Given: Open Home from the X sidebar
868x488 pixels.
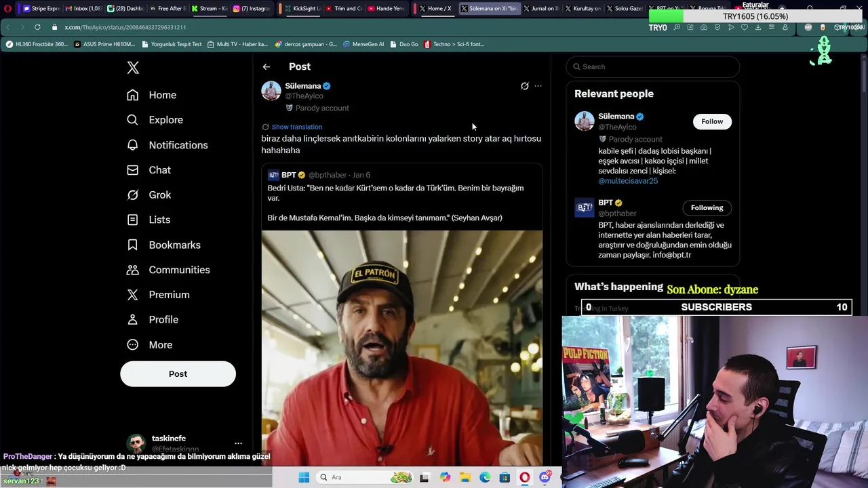Looking at the screenshot, I should 152,95.
